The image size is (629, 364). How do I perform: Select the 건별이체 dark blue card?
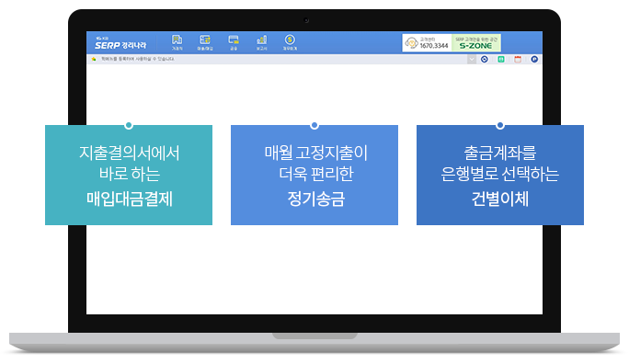pos(500,175)
